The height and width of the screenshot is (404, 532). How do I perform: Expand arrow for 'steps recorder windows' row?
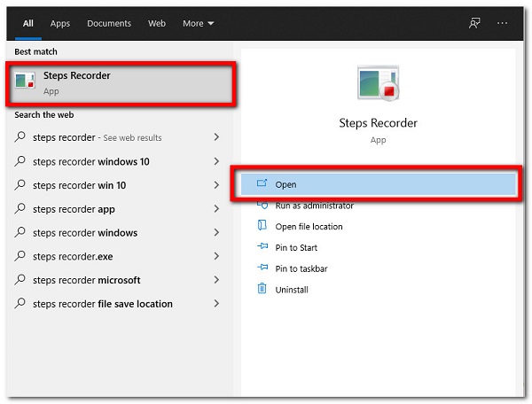216,232
